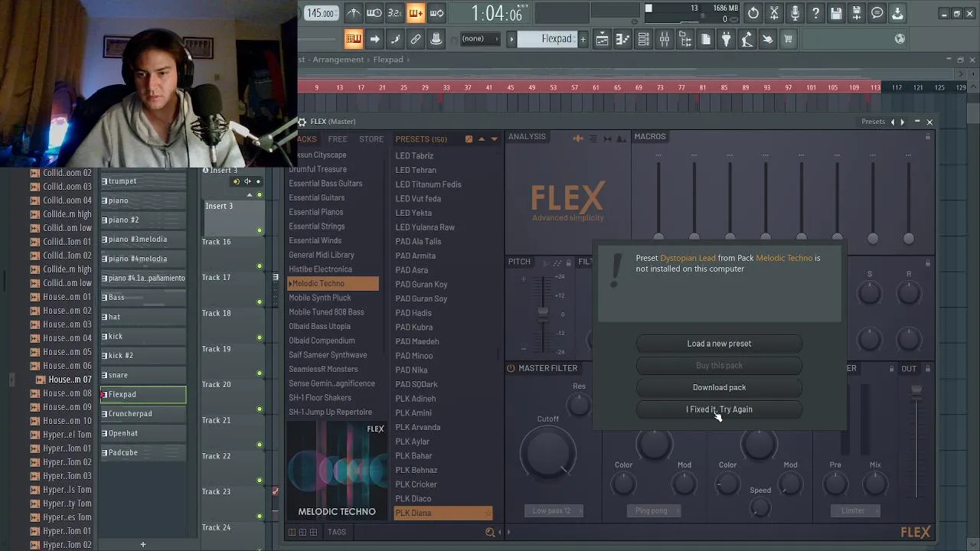Click previous preset arrow in FLEX title bar
Viewport: 980px width, 551px height.
(892, 122)
